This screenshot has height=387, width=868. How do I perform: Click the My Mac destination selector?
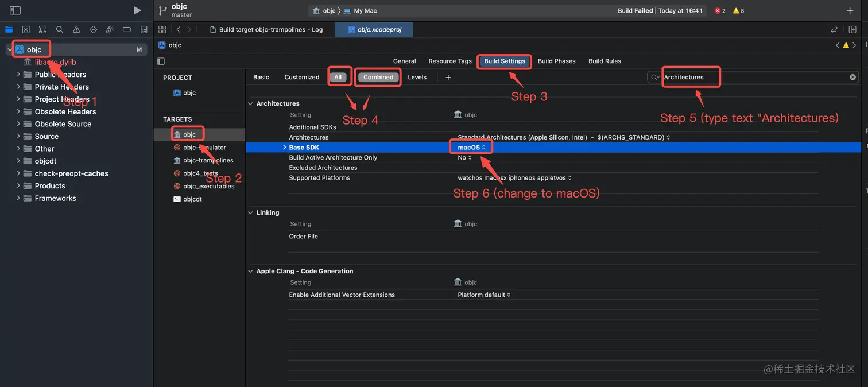pos(360,11)
